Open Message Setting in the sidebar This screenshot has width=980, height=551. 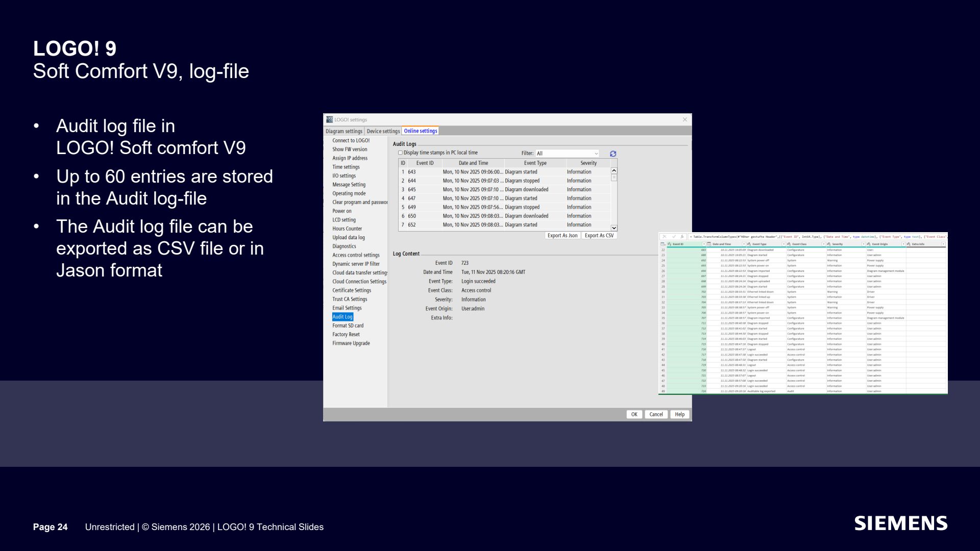point(349,185)
